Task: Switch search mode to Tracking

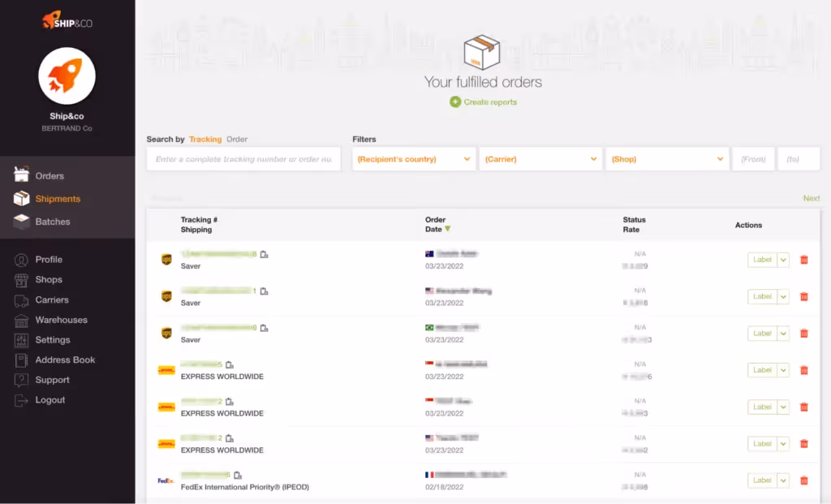Action: click(x=205, y=140)
